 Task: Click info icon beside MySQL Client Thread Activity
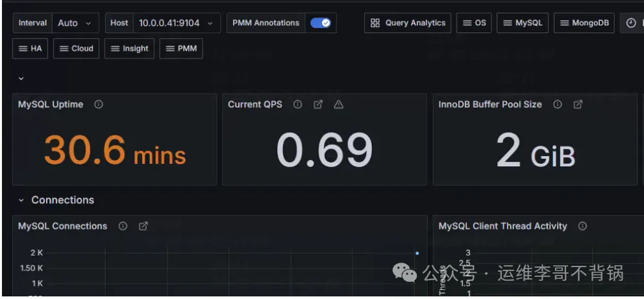pos(582,226)
